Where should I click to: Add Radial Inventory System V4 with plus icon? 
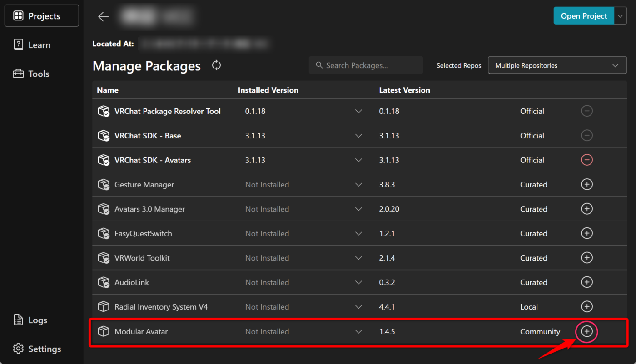tap(587, 307)
